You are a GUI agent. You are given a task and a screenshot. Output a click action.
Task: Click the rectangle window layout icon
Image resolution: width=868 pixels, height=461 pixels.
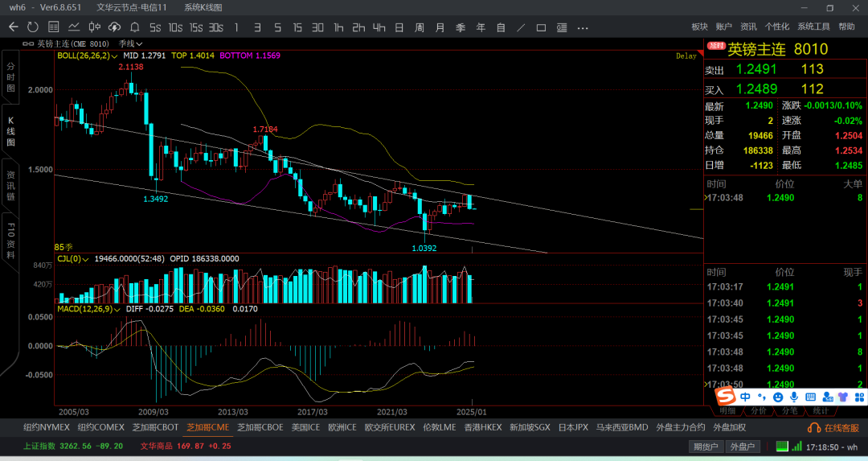pos(542,27)
